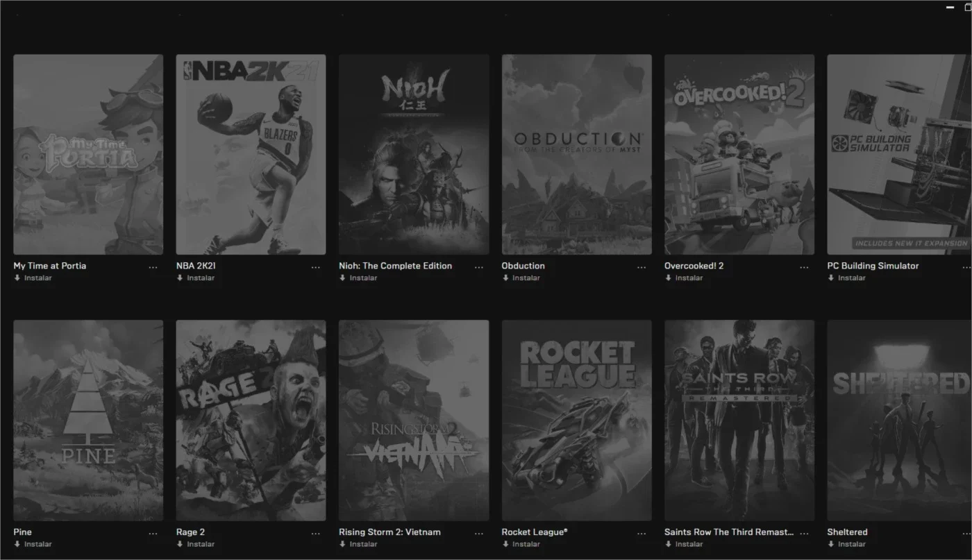Install PC Building Simulator via Instalar
Image resolution: width=972 pixels, height=560 pixels.
tap(846, 278)
